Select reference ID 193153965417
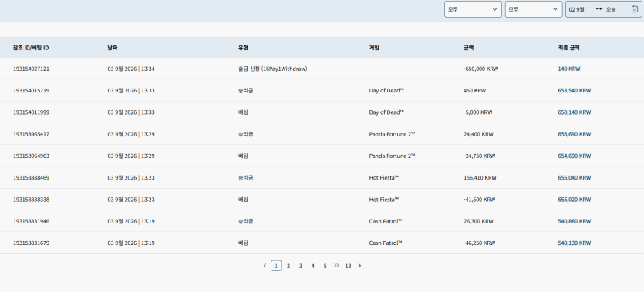 pos(31,134)
